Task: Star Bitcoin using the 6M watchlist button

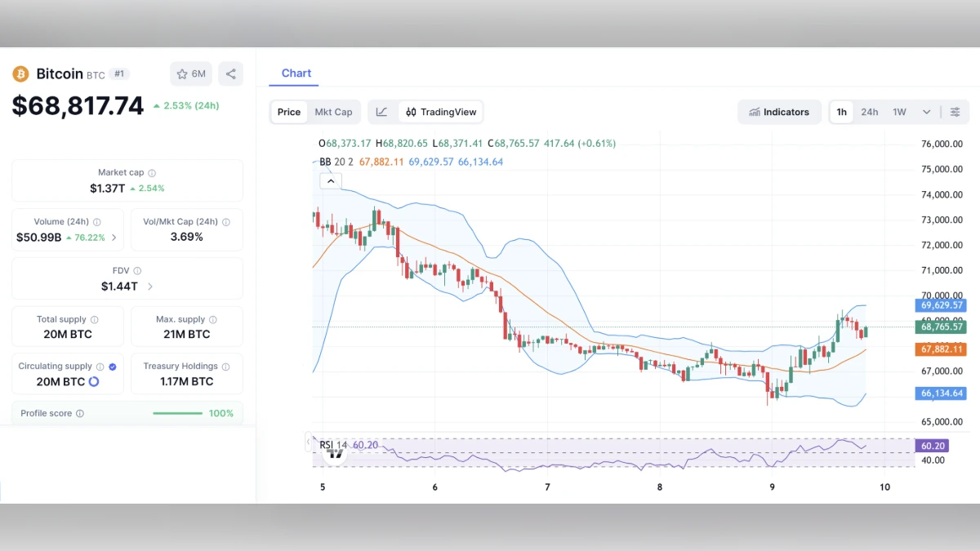Action: [x=190, y=73]
